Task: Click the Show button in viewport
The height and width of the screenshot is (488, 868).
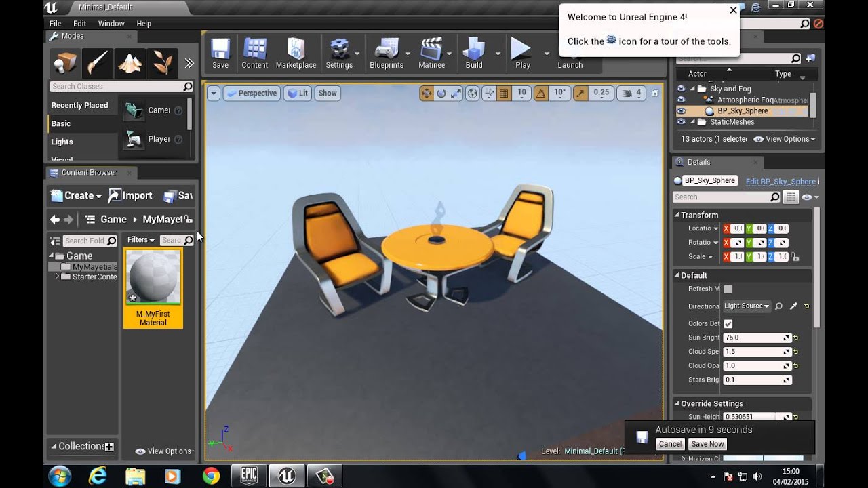Action: point(328,94)
